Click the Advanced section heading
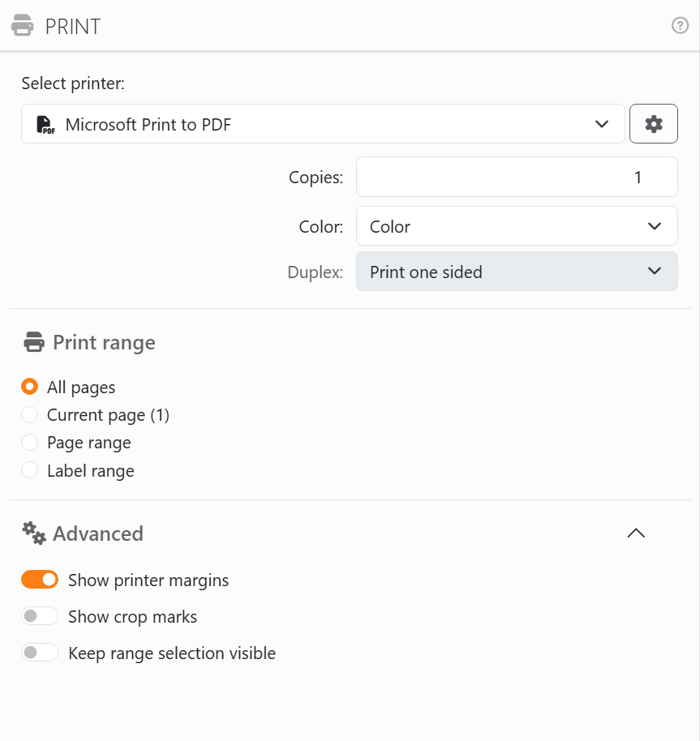Viewport: 700px width, 741px height. coord(98,533)
